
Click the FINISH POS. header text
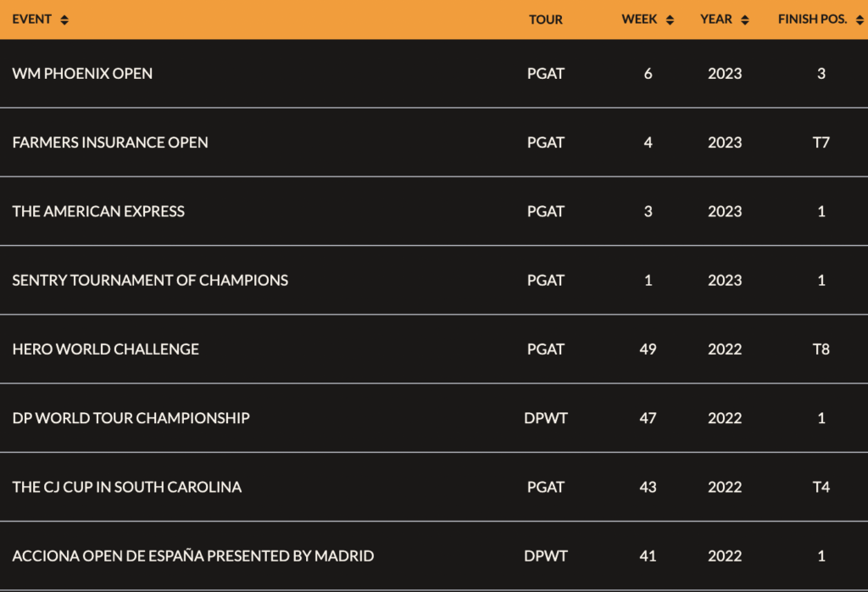(x=813, y=20)
